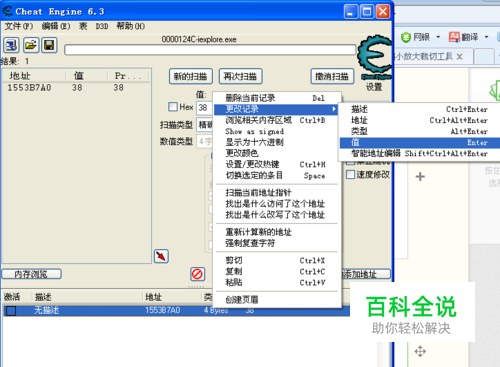
Task: Click the scan progress bar
Action: coord(210,50)
